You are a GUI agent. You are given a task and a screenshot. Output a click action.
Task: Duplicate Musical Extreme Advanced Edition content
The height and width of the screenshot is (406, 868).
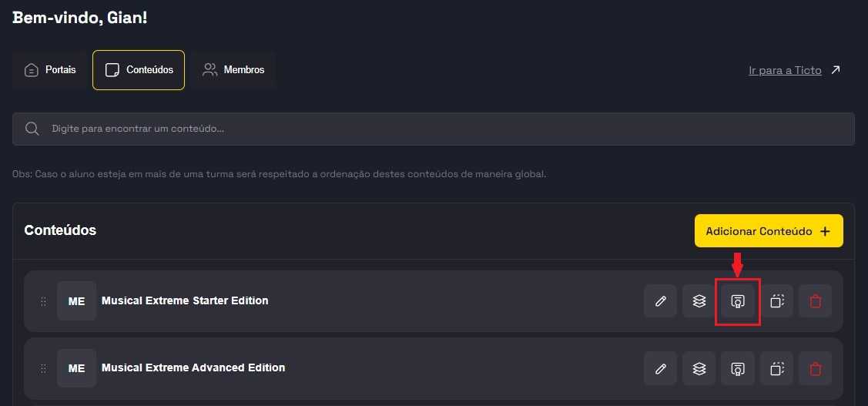pyautogui.click(x=776, y=368)
